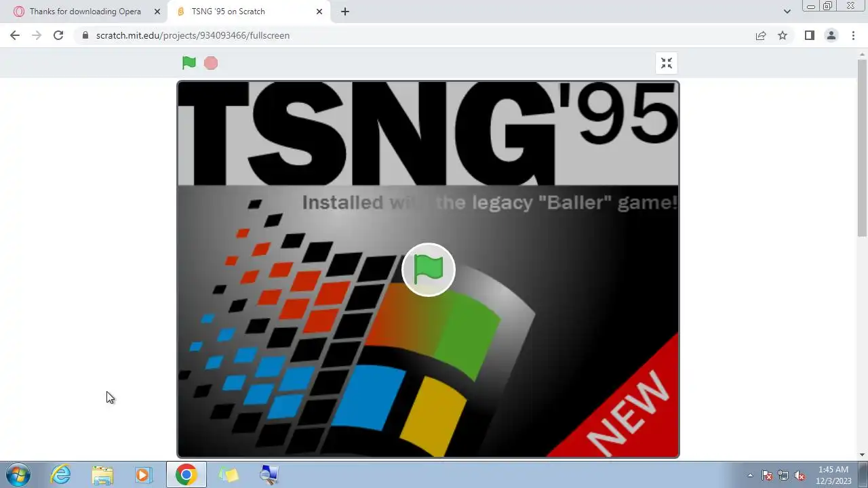868x488 pixels.
Task: Go forward in browser history
Action: (37, 35)
